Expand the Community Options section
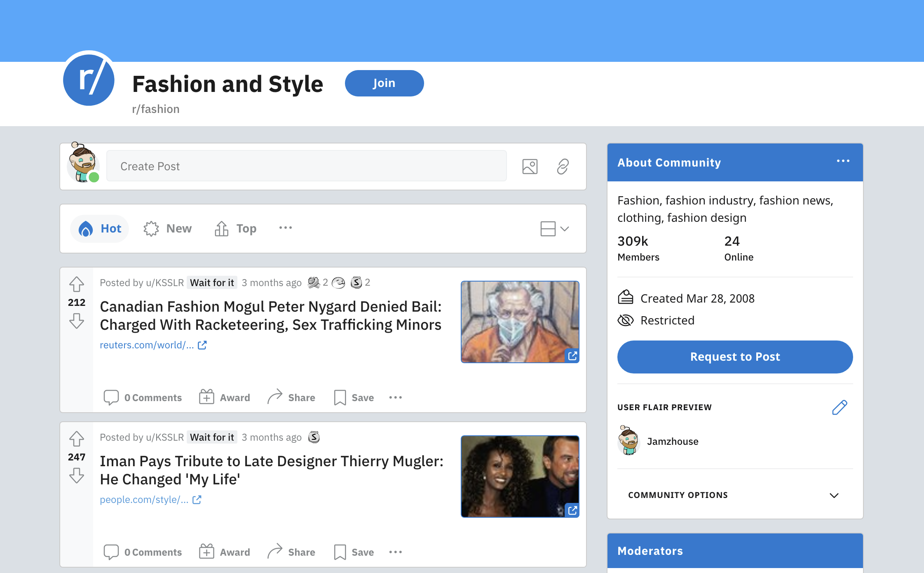Screen dimensions: 924x573 coord(834,495)
